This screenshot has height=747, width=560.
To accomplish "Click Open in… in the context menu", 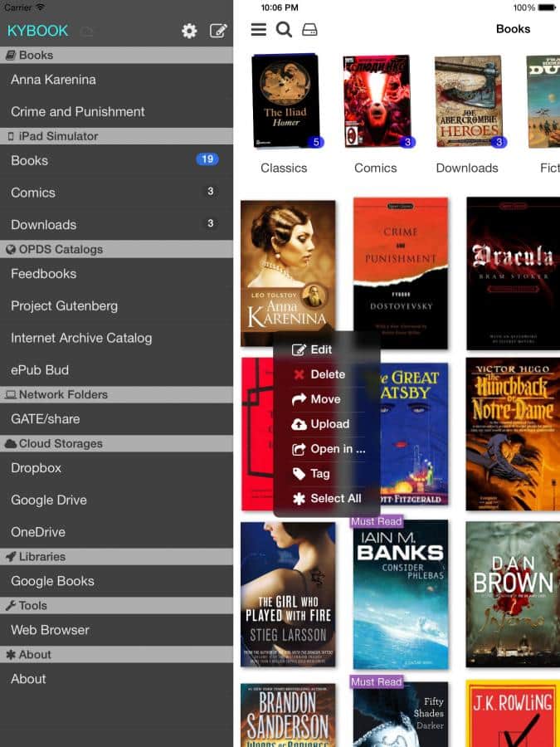I will [337, 449].
